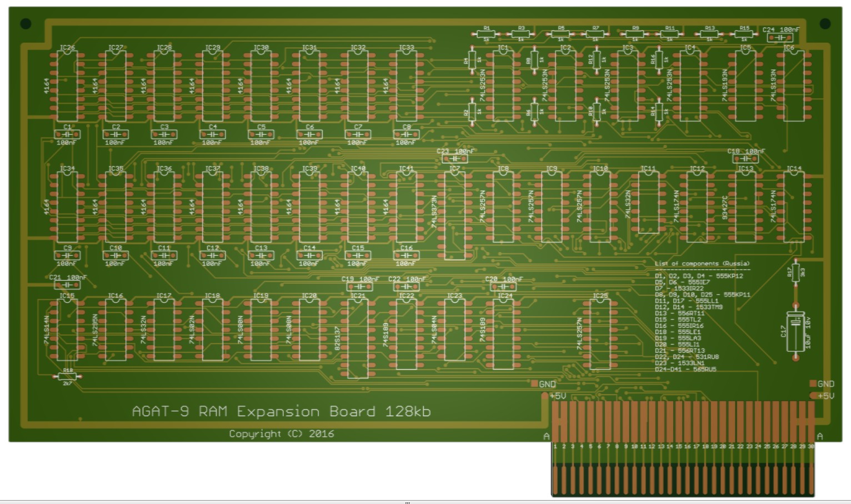Click the IC7 74LS373N chip footprint
Viewport: 851px width, 504px height.
(454, 215)
